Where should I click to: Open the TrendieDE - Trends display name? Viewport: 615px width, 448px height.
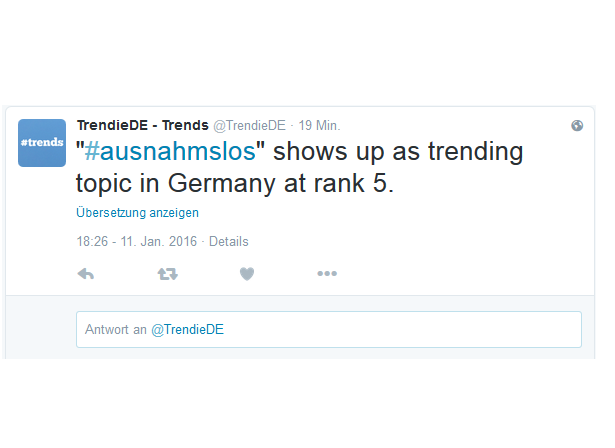point(143,125)
